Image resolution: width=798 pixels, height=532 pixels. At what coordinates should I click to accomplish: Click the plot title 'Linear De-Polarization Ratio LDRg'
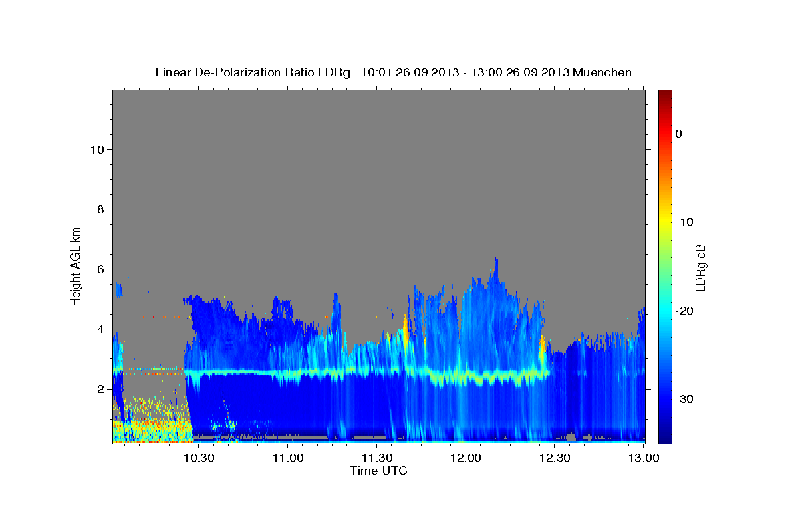(253, 72)
